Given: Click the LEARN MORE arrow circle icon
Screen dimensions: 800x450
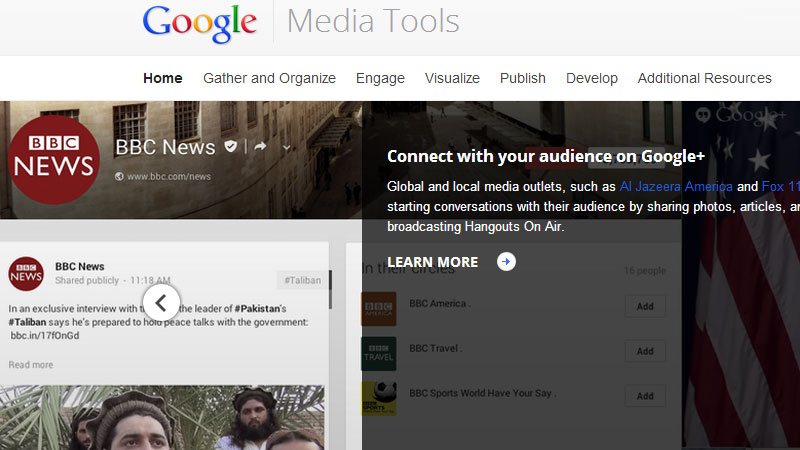Looking at the screenshot, I should [506, 262].
